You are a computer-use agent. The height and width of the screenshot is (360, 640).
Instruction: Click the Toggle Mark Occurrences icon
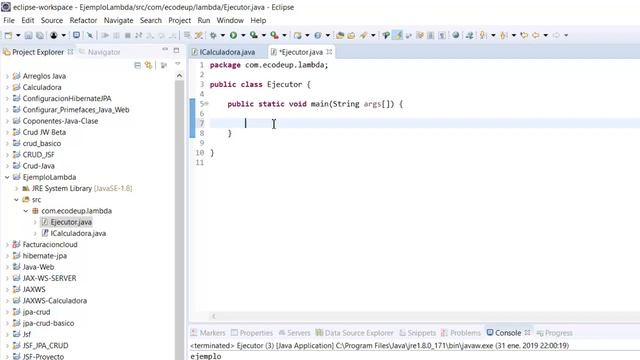pos(397,36)
